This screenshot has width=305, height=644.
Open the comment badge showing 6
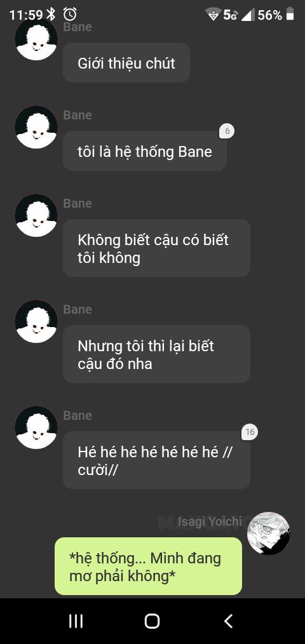tap(227, 131)
